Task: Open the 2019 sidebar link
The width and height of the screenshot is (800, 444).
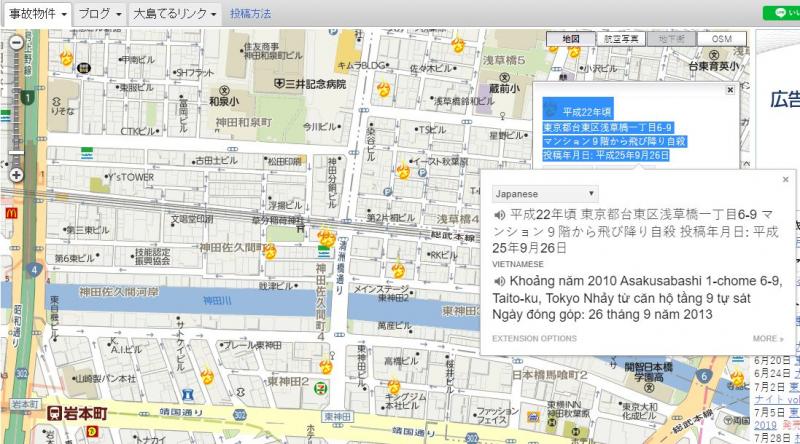Action: pyautogui.click(x=765, y=425)
